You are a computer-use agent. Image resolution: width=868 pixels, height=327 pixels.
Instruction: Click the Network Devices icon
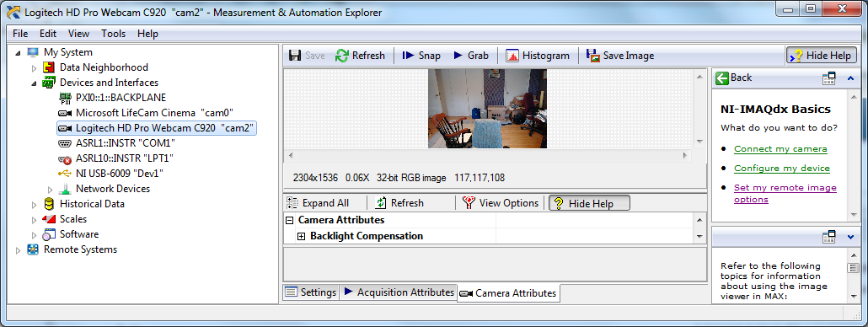point(66,189)
